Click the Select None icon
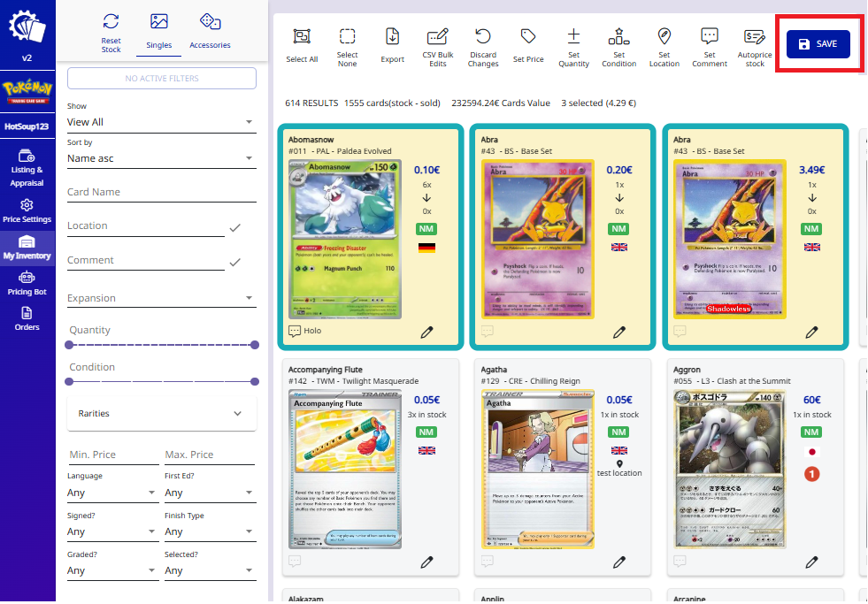Viewport: 868px width, 604px height. (x=347, y=36)
